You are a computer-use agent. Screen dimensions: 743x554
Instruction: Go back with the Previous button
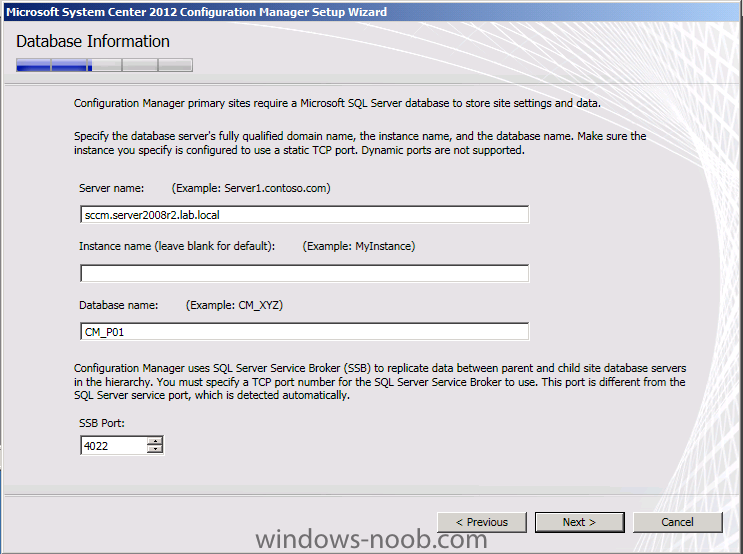pyautogui.click(x=481, y=522)
